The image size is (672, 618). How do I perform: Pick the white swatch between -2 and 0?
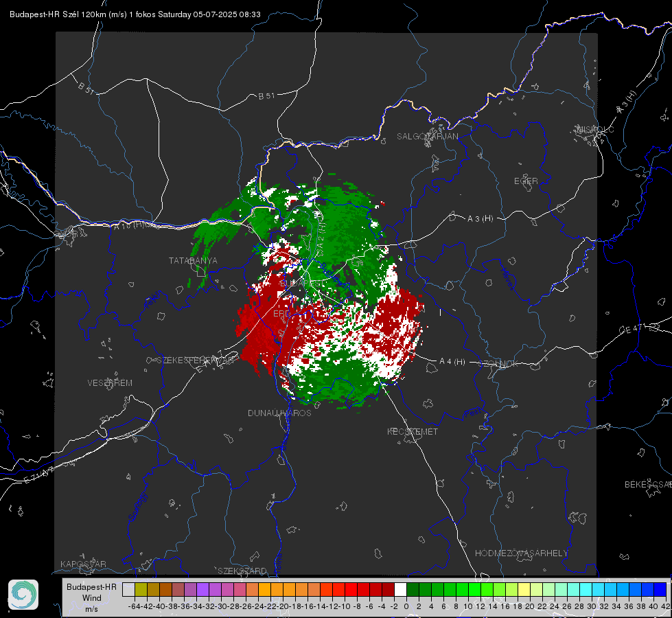pos(400,589)
